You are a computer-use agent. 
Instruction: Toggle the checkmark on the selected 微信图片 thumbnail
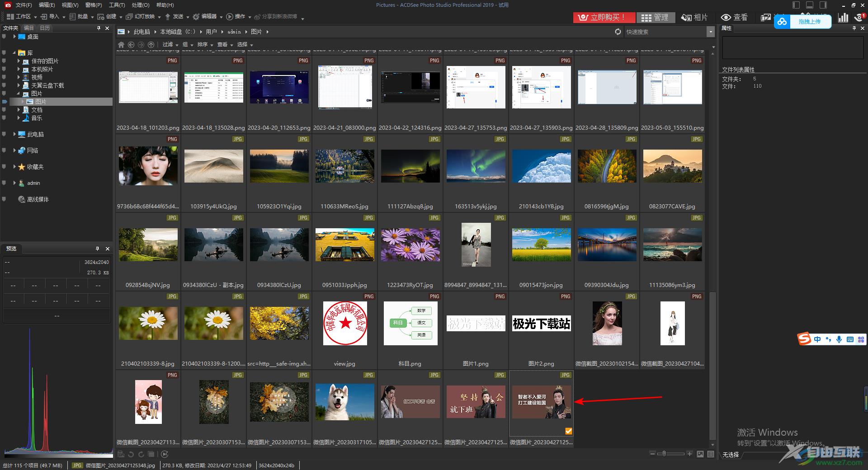coord(568,431)
